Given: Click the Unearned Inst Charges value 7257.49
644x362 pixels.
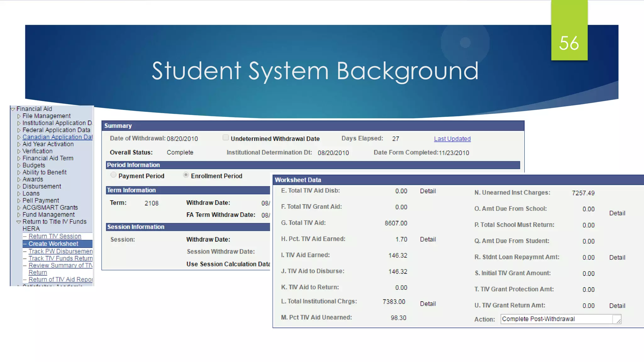Looking at the screenshot, I should [583, 193].
